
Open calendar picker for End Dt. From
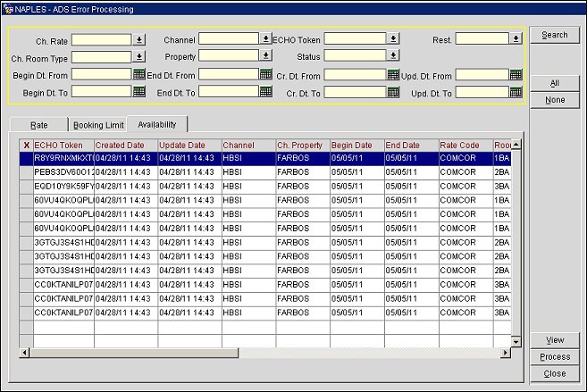point(265,75)
